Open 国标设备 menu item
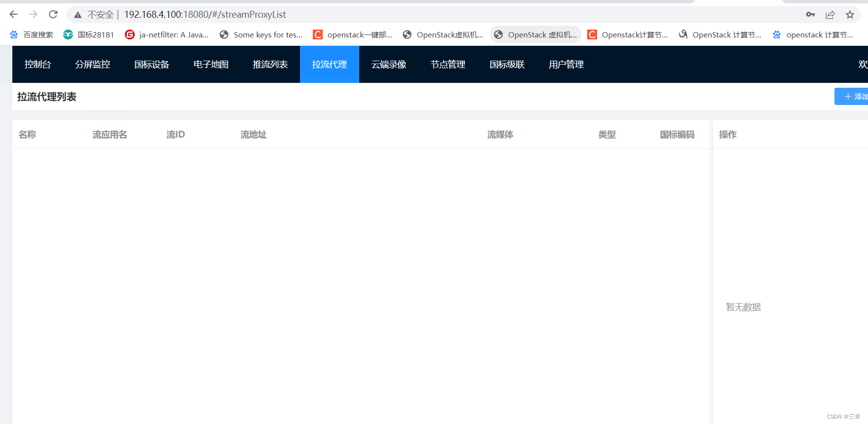The width and height of the screenshot is (868, 424). (152, 64)
